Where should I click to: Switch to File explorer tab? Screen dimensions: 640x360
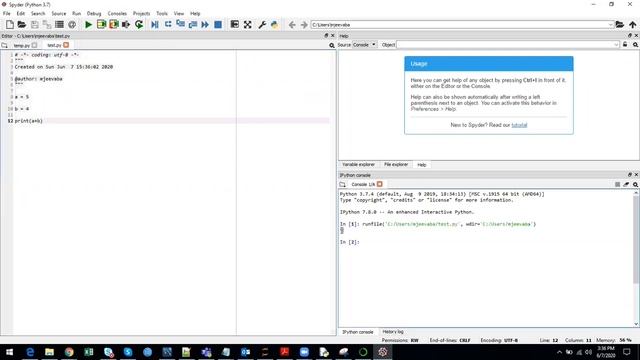(x=396, y=164)
